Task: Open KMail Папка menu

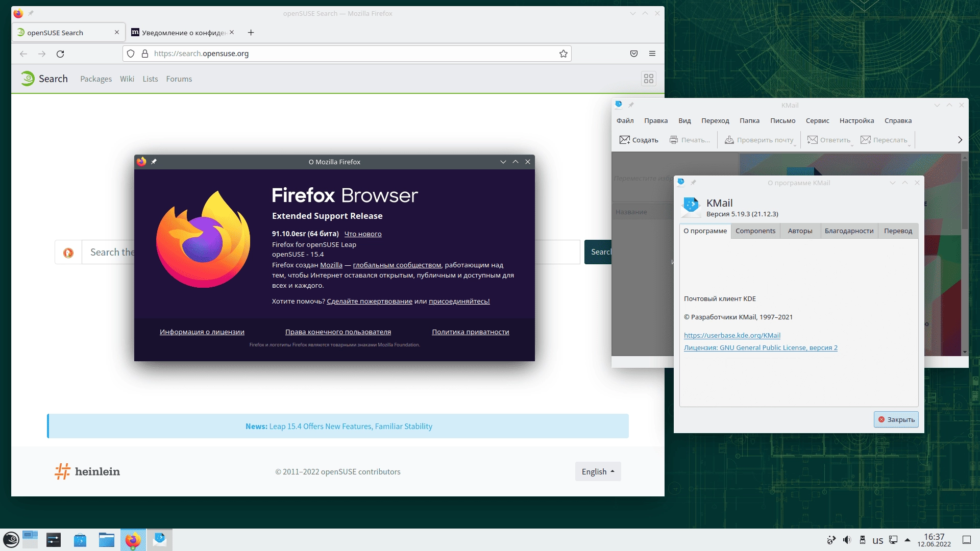Action: (749, 121)
